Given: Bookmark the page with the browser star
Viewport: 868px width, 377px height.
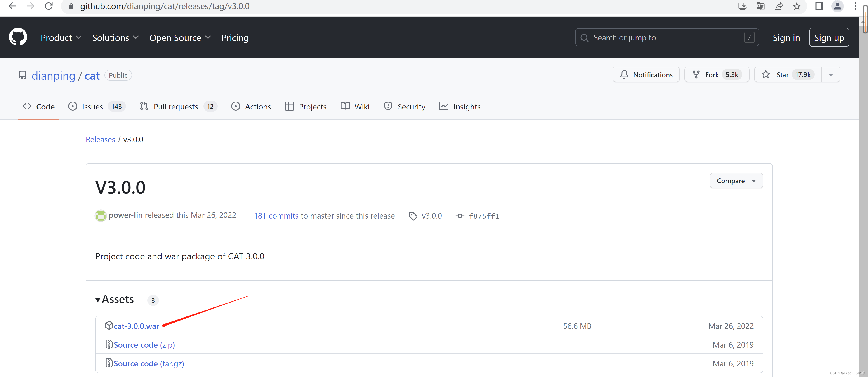Looking at the screenshot, I should click(x=797, y=6).
